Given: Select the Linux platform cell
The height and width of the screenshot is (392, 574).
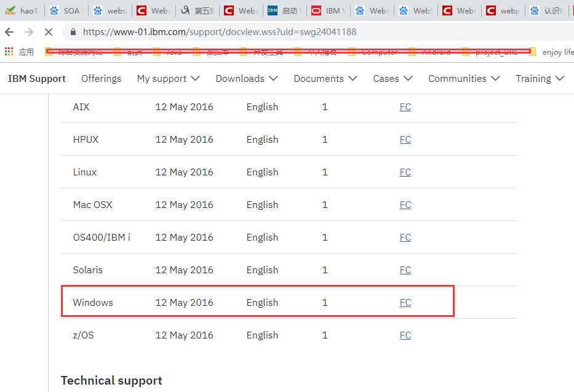Looking at the screenshot, I should click(84, 172).
